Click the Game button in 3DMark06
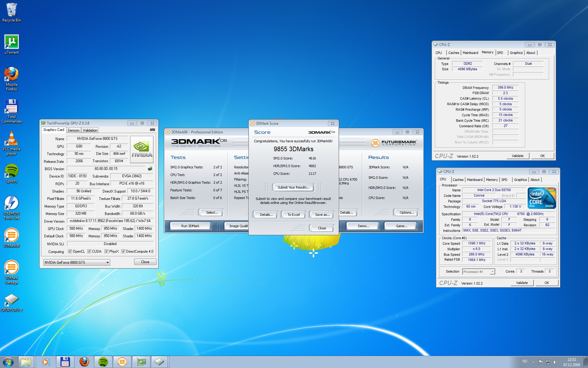588x368 pixels. [401, 226]
